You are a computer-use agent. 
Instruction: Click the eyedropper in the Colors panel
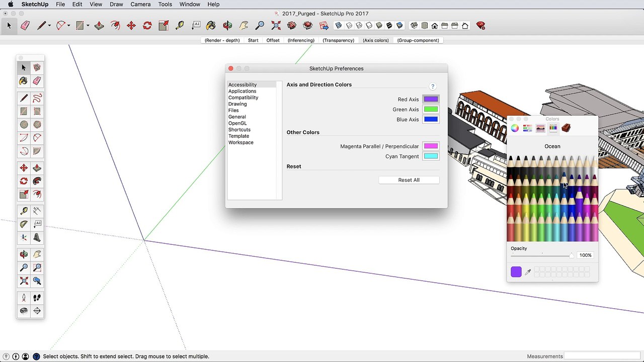(x=528, y=272)
